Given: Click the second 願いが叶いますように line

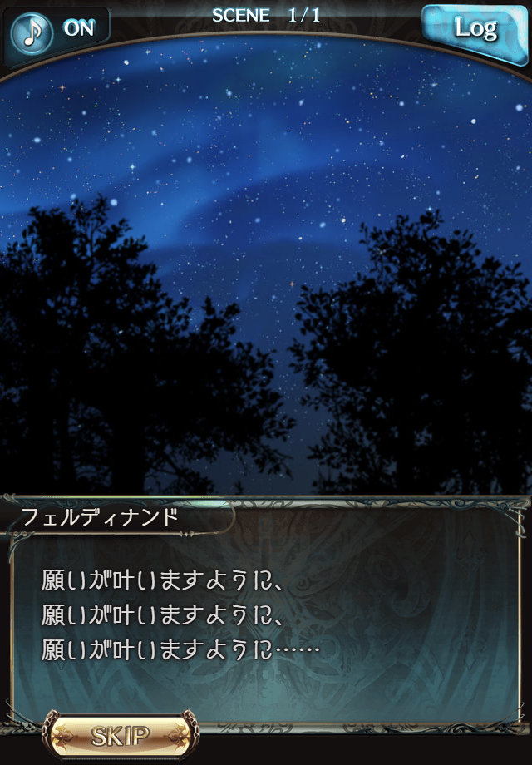Looking at the screenshot, I should pyautogui.click(x=162, y=615).
